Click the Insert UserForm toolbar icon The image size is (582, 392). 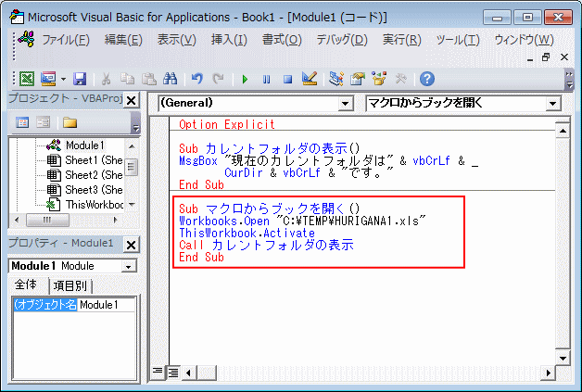tap(48, 79)
